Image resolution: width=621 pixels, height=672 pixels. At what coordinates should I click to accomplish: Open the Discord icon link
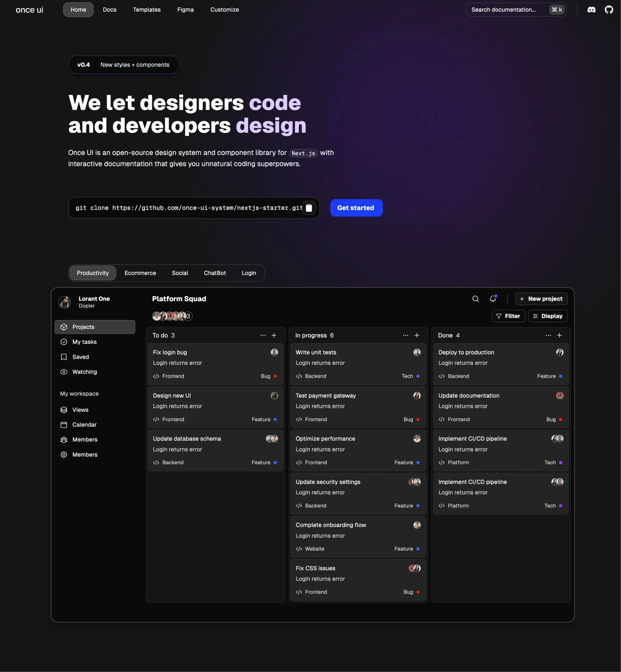tap(591, 10)
